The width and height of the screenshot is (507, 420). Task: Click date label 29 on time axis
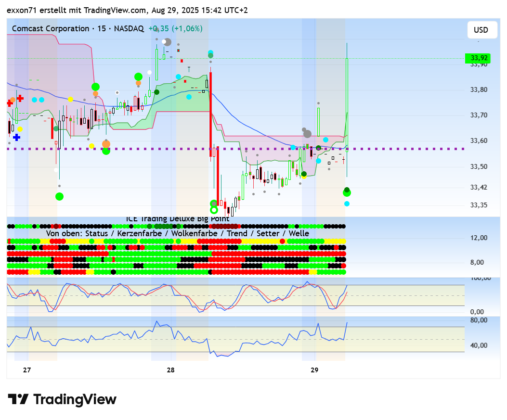click(314, 370)
